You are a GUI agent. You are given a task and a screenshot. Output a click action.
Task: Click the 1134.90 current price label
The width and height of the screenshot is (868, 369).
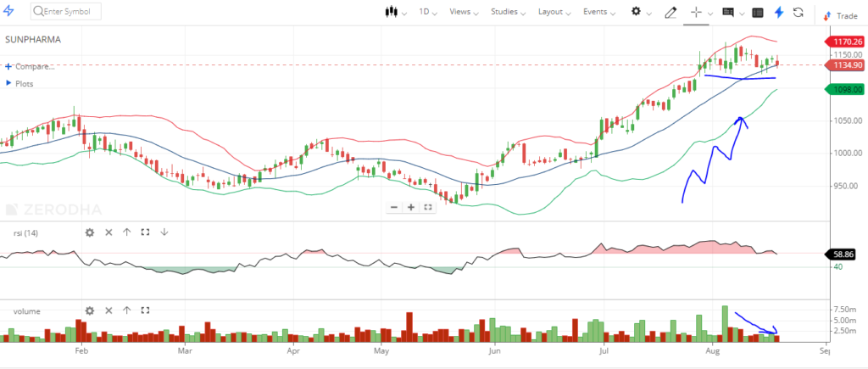844,64
